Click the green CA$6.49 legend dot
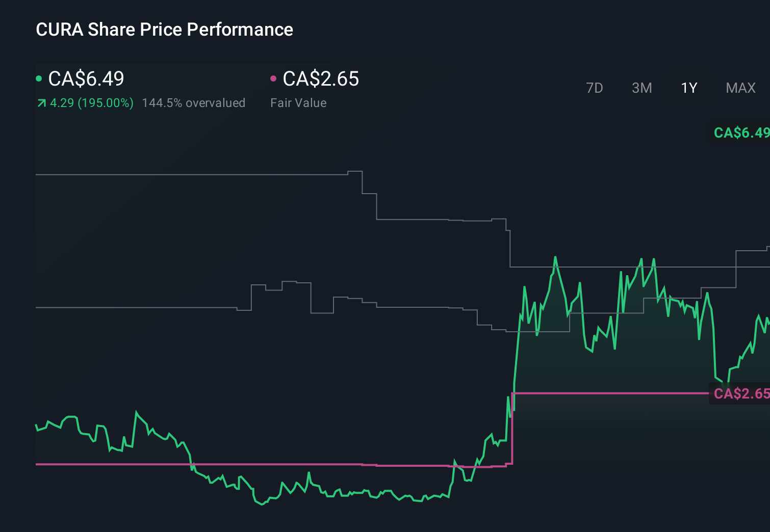This screenshot has height=532, width=770. tap(39, 78)
